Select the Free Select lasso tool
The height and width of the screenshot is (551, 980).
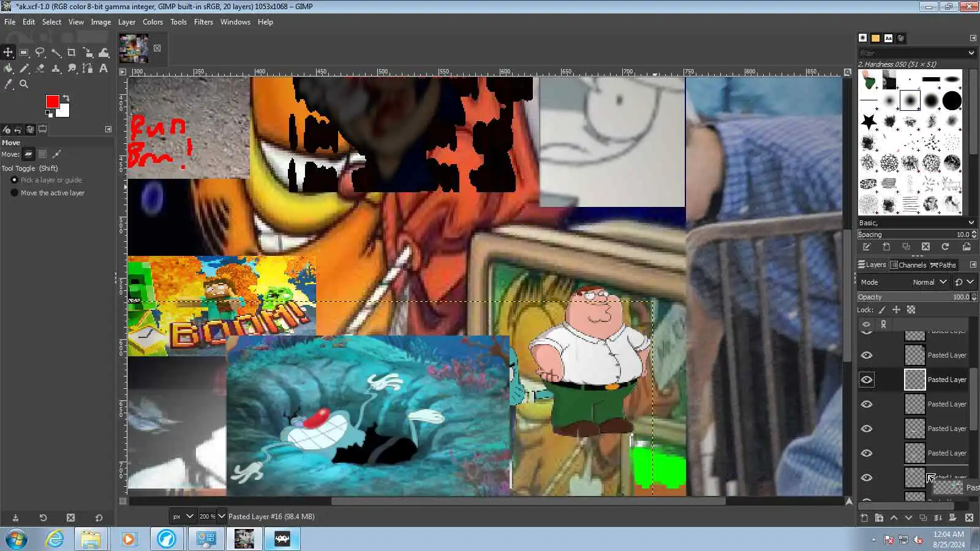(40, 53)
